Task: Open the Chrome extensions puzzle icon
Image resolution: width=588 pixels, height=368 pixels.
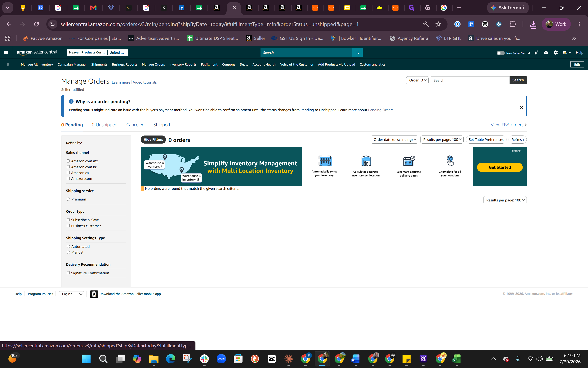Action: (513, 24)
